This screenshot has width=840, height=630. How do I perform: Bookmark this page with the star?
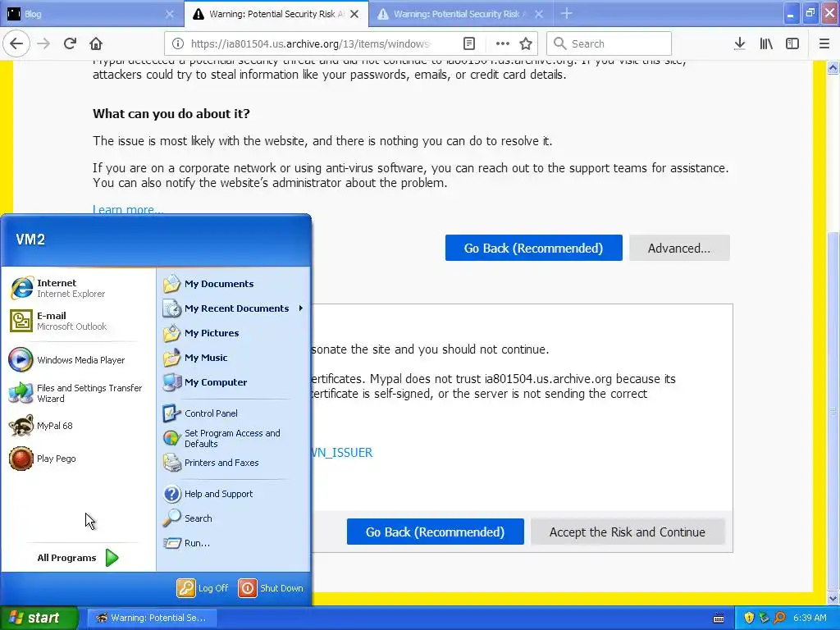coord(526,43)
